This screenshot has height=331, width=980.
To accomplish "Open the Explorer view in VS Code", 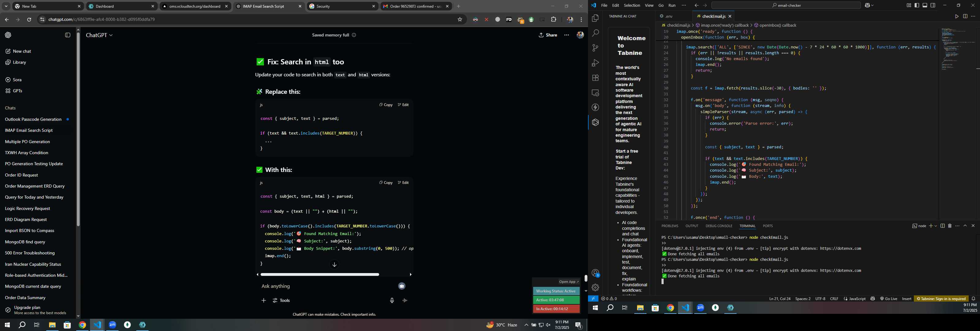I will [595, 18].
